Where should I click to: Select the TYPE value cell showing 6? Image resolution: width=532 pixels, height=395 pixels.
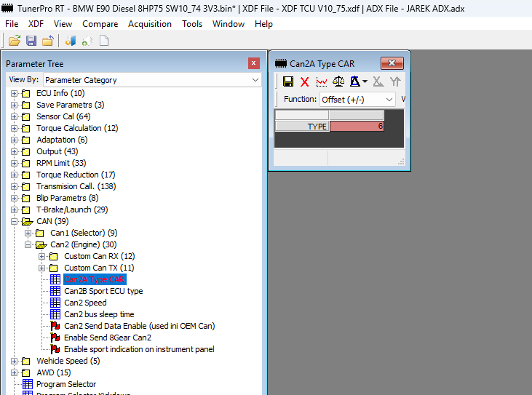(x=357, y=127)
